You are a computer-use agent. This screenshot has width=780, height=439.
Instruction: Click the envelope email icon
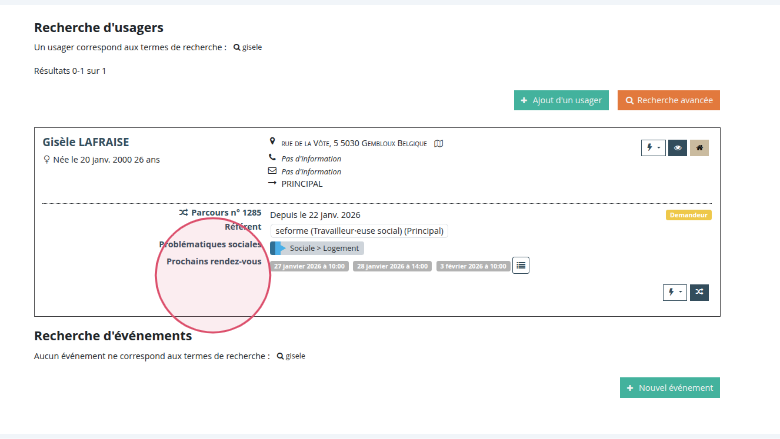273,171
